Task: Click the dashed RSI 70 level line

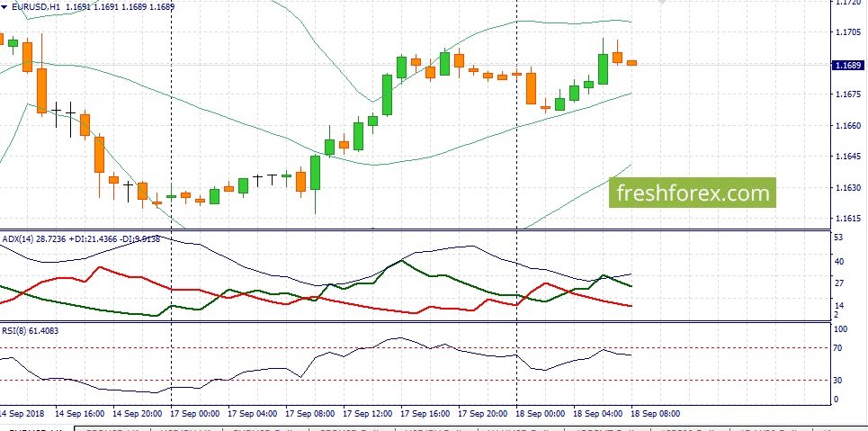Action: (416, 348)
